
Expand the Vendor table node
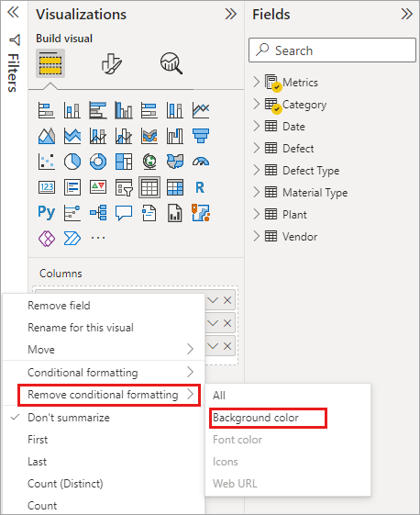[256, 236]
